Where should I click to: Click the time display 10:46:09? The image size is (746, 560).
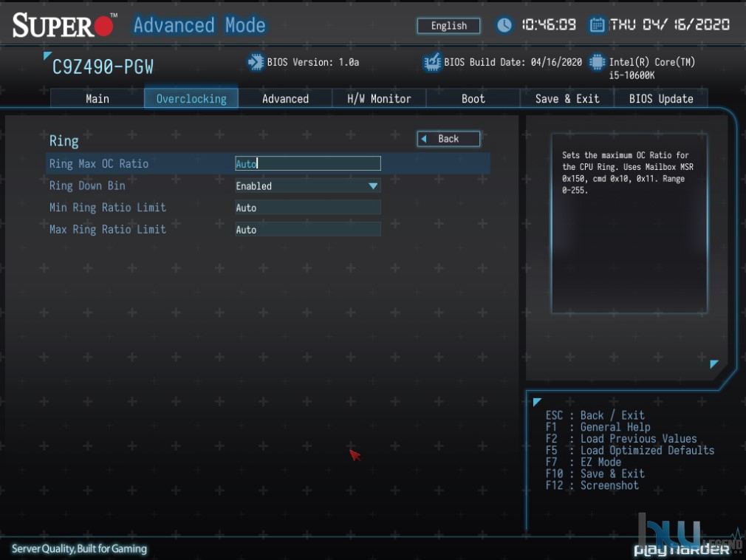(x=549, y=24)
